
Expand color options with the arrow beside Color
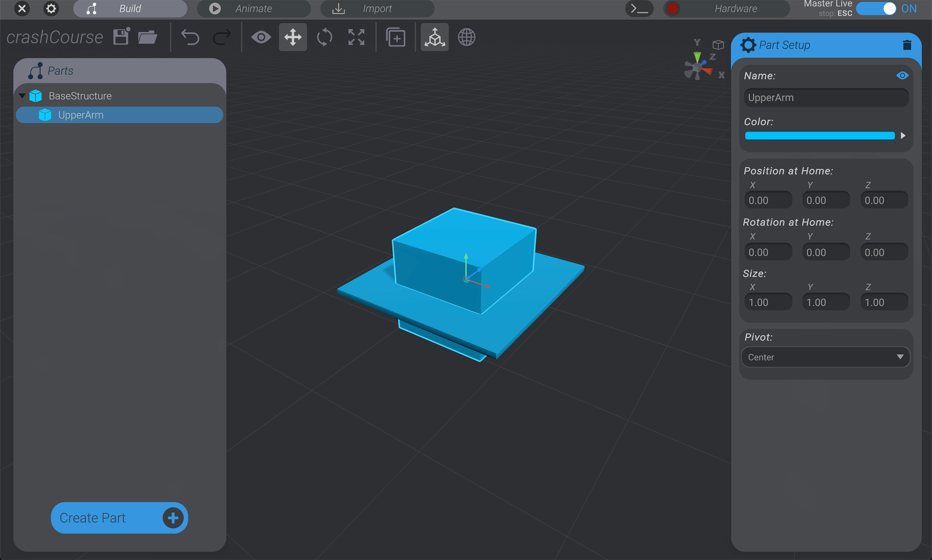point(903,135)
